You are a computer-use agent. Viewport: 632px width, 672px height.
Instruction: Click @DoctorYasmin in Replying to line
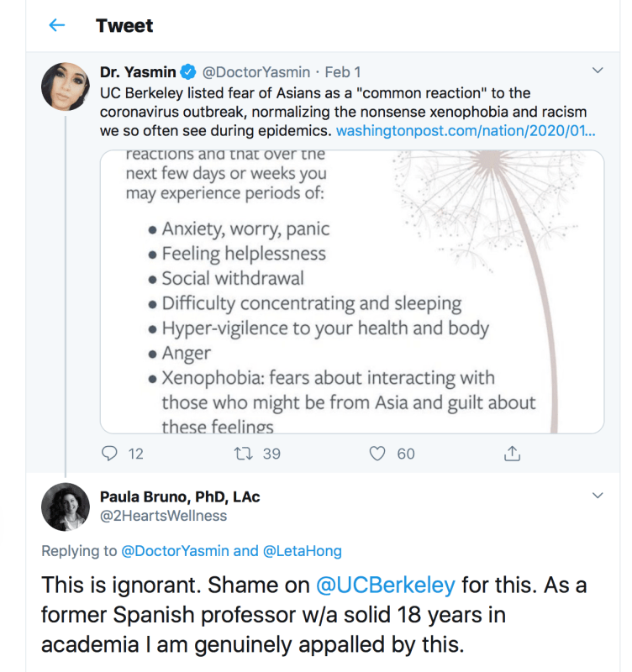[175, 551]
